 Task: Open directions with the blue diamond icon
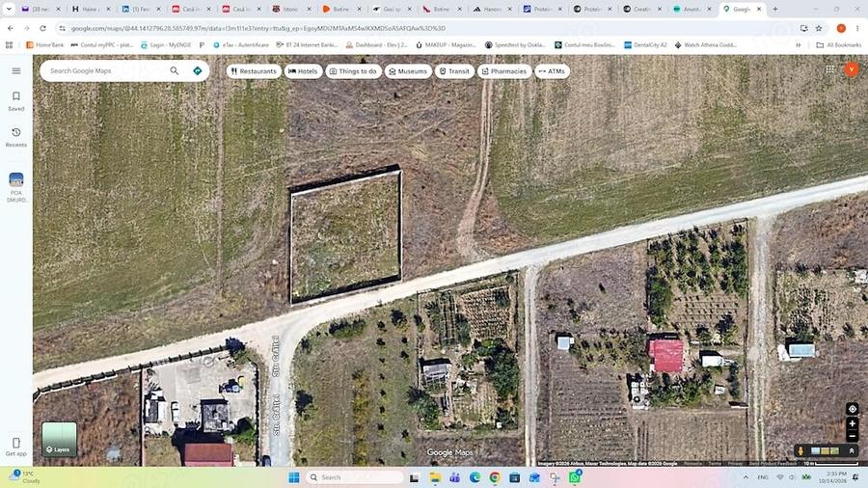point(198,70)
